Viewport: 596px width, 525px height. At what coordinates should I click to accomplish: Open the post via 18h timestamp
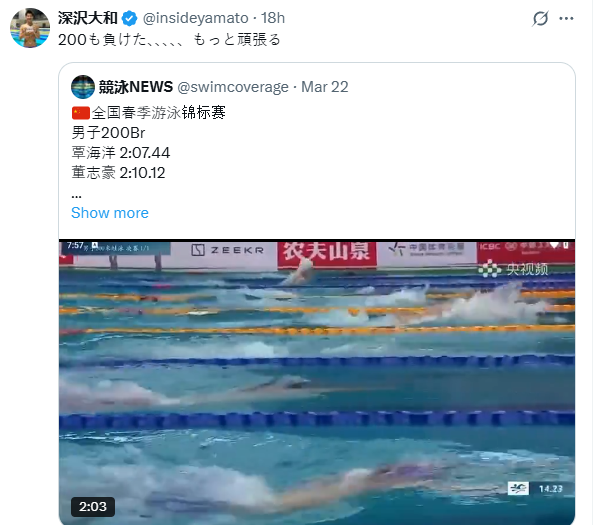click(273, 18)
